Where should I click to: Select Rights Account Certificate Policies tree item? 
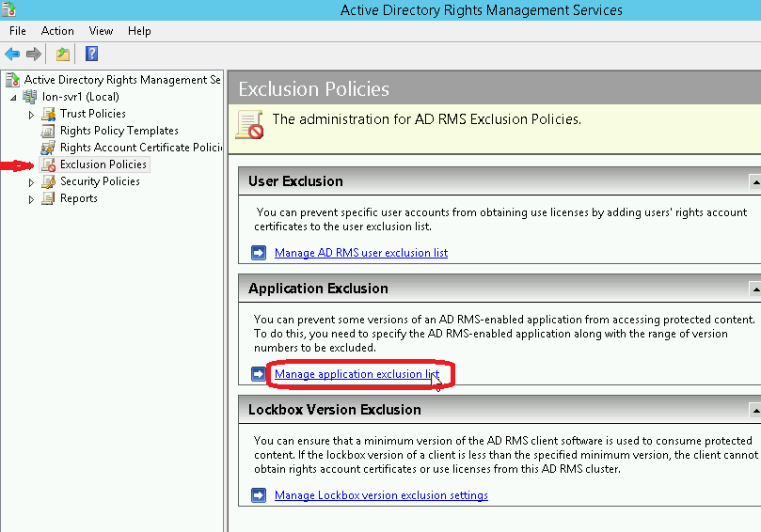(x=139, y=148)
